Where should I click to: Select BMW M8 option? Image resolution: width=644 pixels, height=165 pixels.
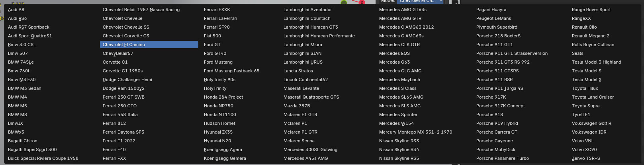pos(18,115)
